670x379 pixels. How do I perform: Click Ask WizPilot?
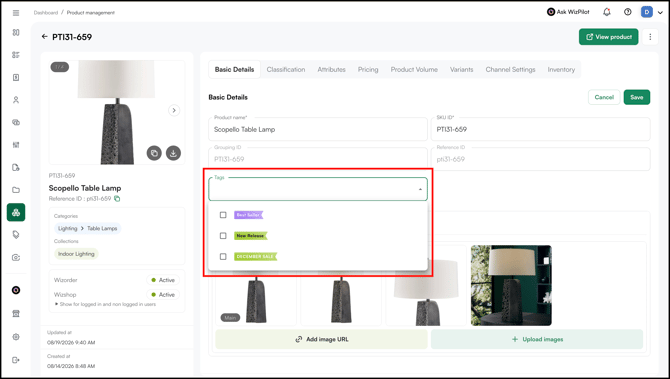pyautogui.click(x=568, y=12)
